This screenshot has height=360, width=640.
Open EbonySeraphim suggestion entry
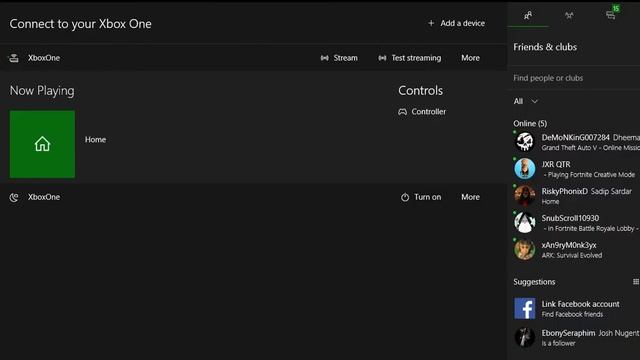click(x=576, y=337)
